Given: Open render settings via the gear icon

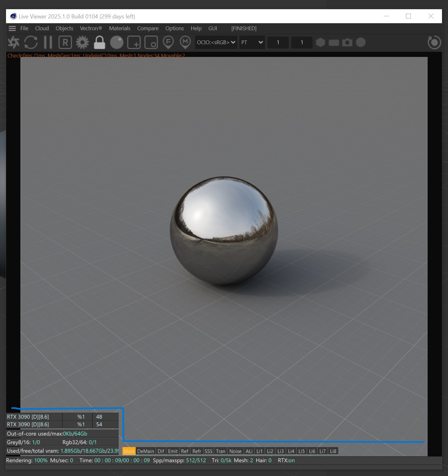Looking at the screenshot, I should click(x=82, y=42).
